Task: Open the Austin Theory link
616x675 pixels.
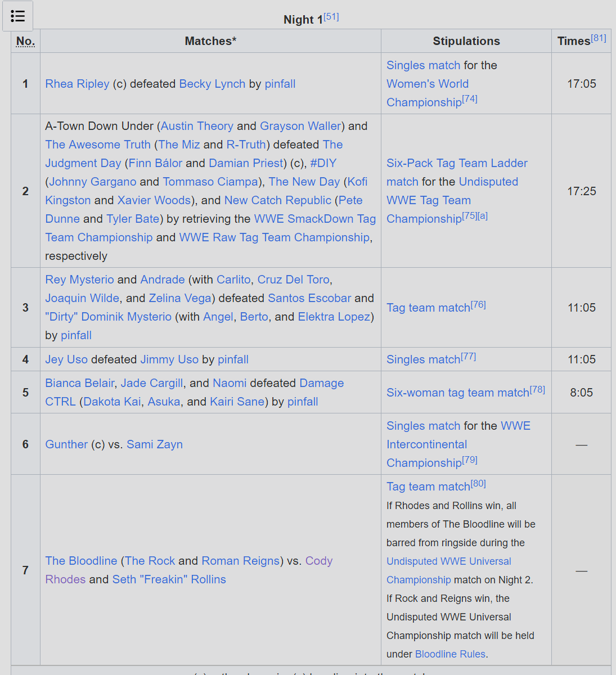Action: pos(197,126)
